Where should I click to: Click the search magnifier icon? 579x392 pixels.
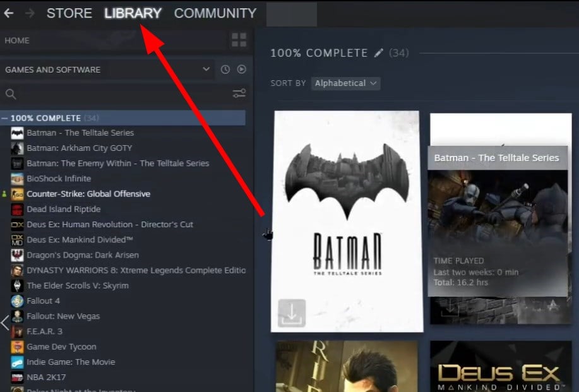[x=11, y=94]
